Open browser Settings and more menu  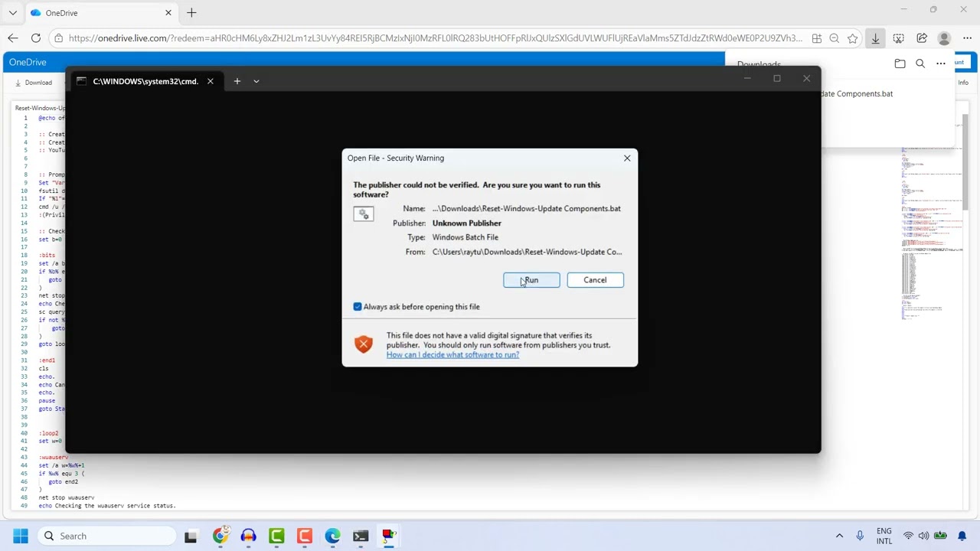point(966,38)
